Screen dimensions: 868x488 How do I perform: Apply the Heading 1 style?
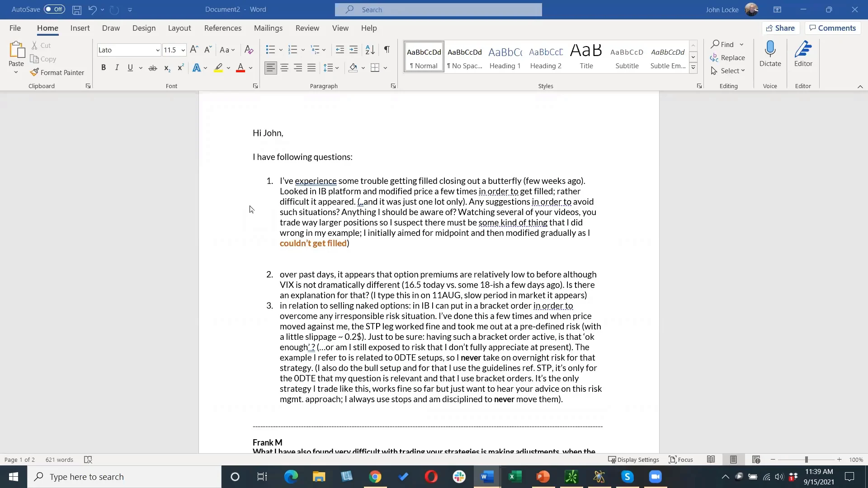505,56
